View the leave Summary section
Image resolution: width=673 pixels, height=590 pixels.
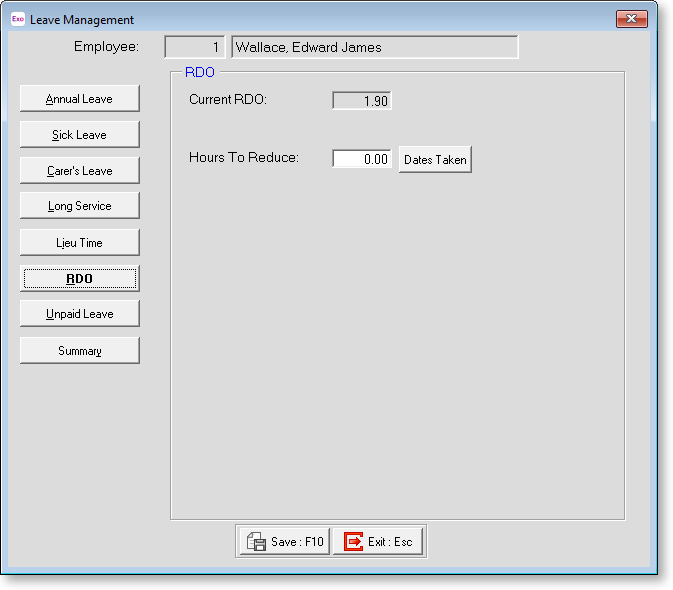pyautogui.click(x=79, y=350)
